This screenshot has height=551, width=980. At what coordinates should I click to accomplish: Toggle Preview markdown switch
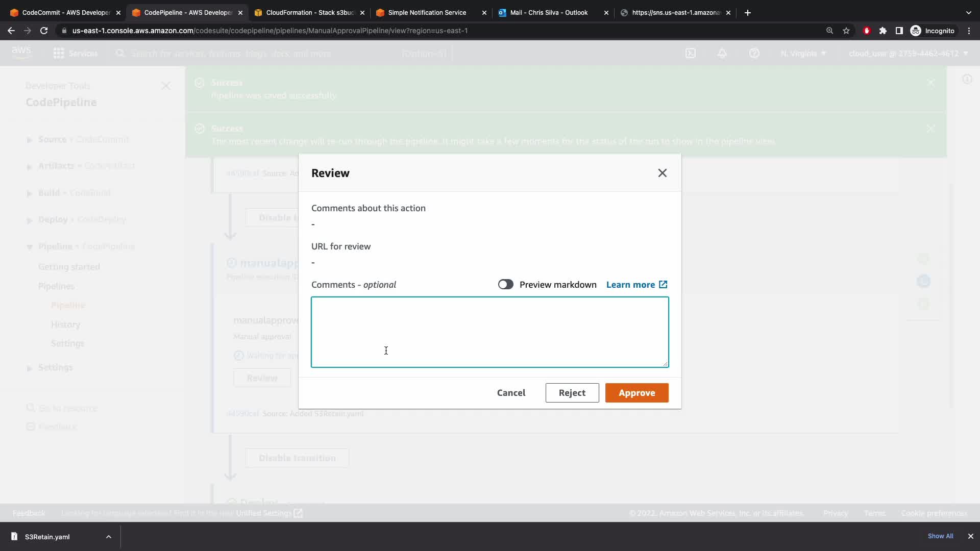coord(505,285)
